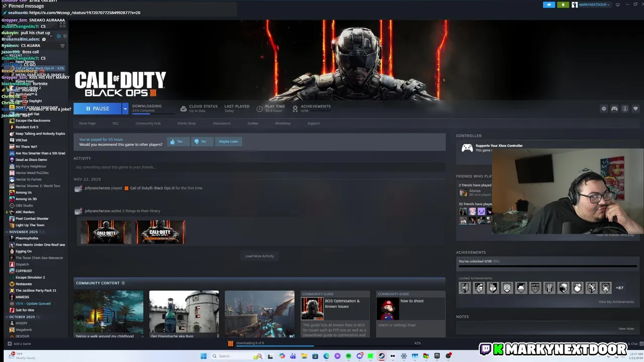The width and height of the screenshot is (644, 362).
Task: Click Add a Game plus icon
Action: tap(10, 344)
